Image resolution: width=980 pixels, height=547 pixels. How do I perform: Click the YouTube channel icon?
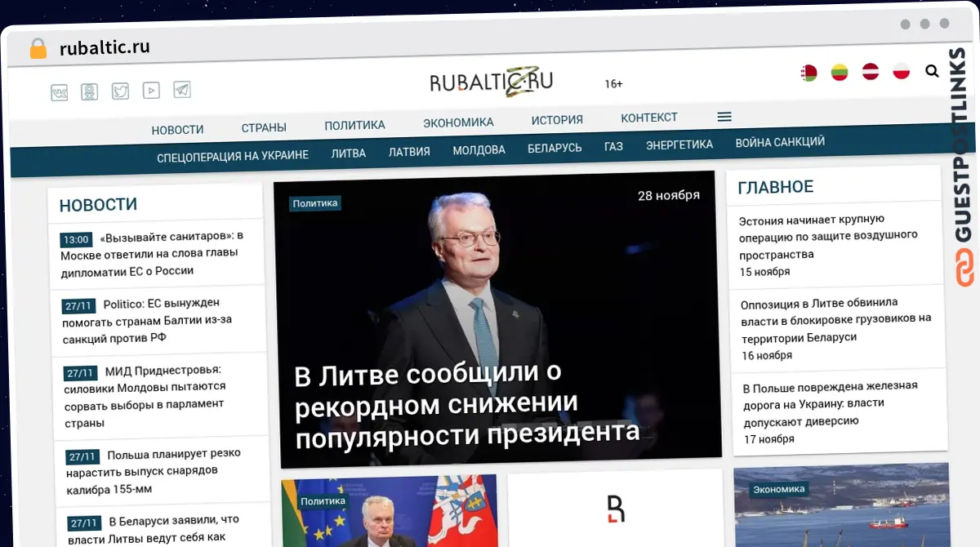point(151,91)
